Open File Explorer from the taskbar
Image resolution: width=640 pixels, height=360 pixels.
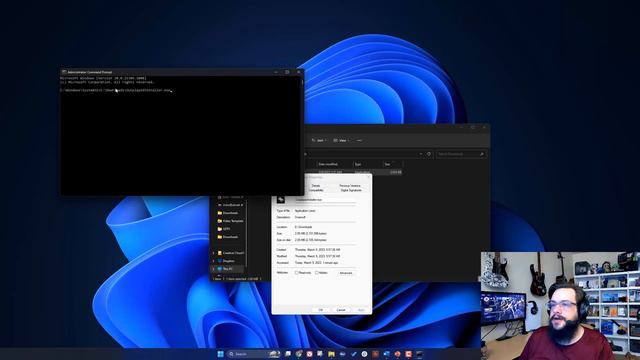pyautogui.click(x=331, y=354)
